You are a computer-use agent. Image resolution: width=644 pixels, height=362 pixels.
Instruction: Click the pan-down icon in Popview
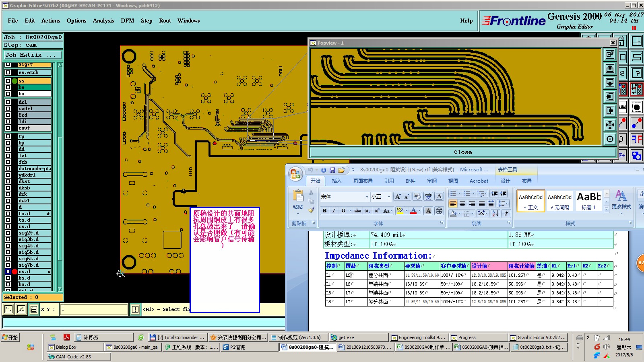610,82
